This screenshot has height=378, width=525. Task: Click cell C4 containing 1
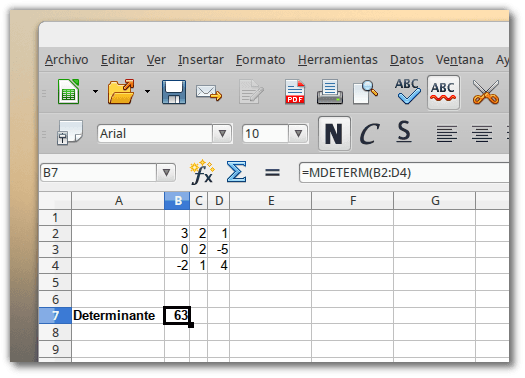pyautogui.click(x=199, y=266)
